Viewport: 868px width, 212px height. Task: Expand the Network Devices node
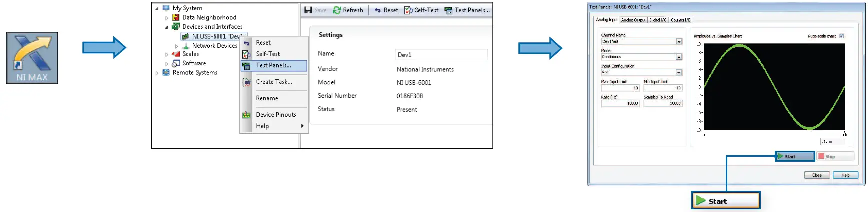pos(177,46)
